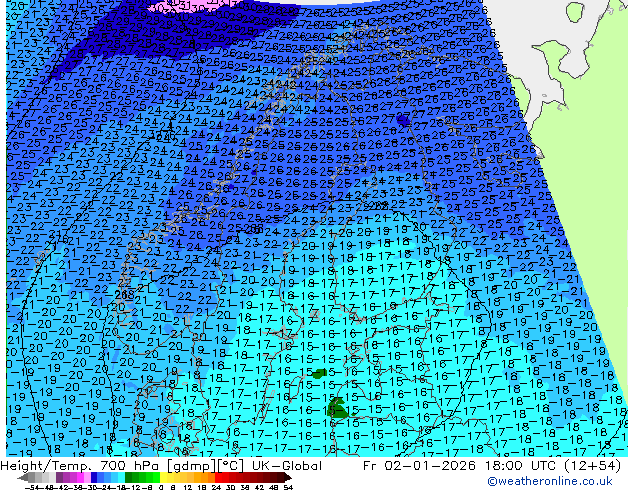This screenshot has width=634, height=490.
Task: Click the right arrow end of the color scale
Action: click(x=287, y=478)
